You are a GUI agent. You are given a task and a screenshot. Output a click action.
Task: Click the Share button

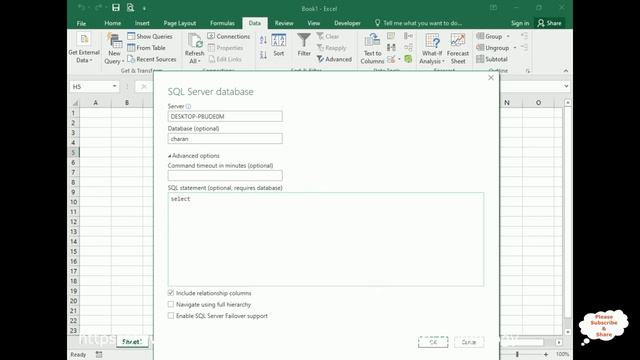pyautogui.click(x=550, y=23)
